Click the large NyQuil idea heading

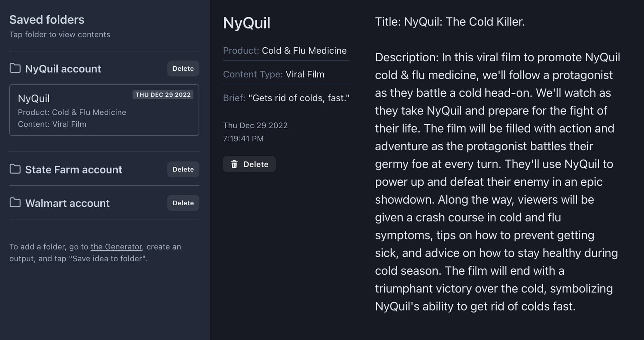(x=247, y=23)
